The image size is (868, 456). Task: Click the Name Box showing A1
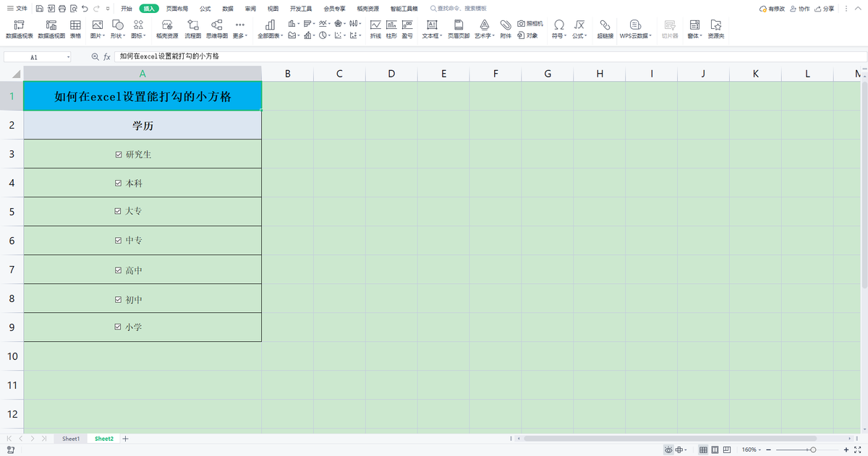[38, 56]
